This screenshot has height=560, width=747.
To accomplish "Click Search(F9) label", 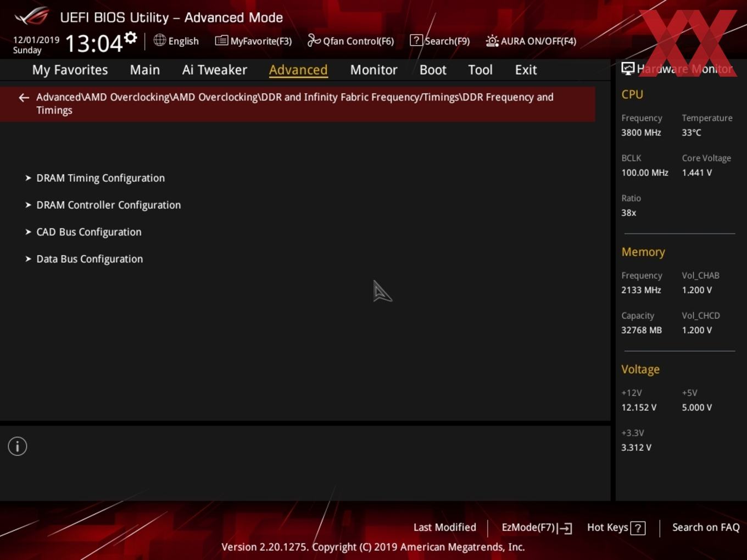I will 447,41.
